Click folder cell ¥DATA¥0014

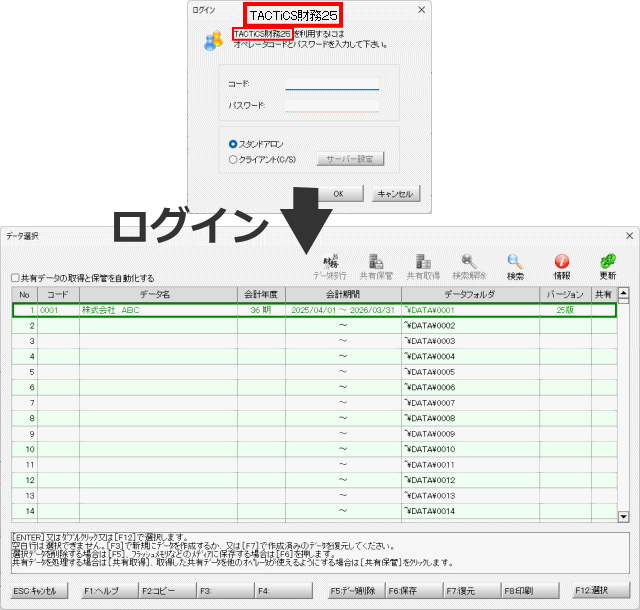pyautogui.click(x=470, y=511)
